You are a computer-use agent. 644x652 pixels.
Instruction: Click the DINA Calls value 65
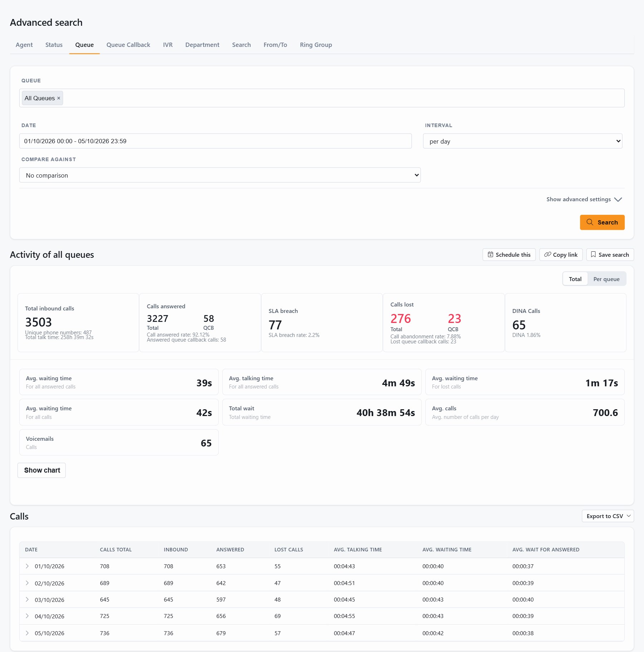[x=519, y=325]
